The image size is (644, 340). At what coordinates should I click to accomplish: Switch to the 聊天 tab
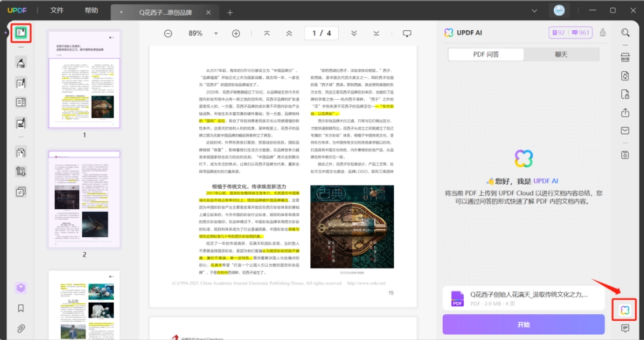[x=561, y=54]
